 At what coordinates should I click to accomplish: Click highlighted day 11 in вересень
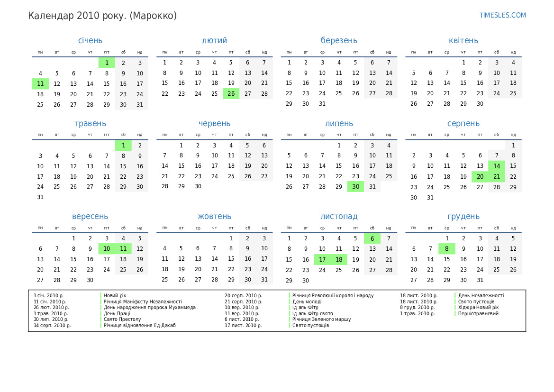click(123, 249)
